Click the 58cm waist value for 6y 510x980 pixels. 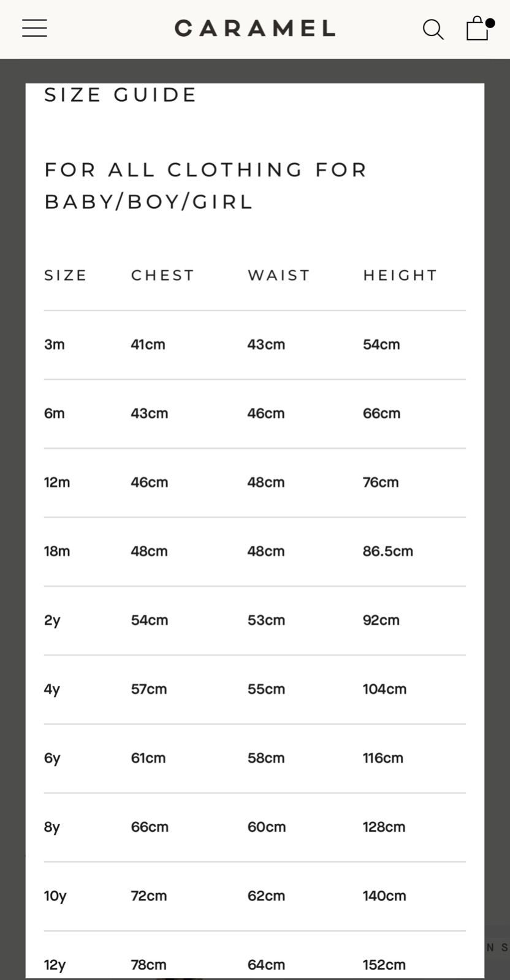coord(266,758)
